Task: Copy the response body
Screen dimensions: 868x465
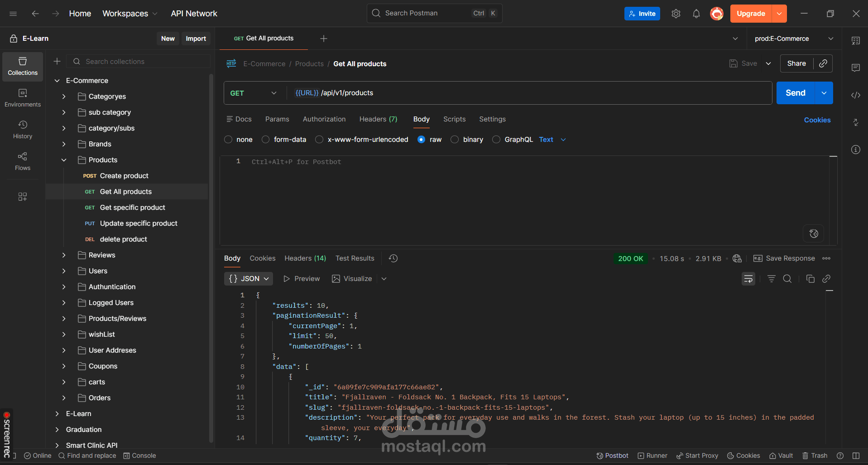Action: click(x=810, y=279)
